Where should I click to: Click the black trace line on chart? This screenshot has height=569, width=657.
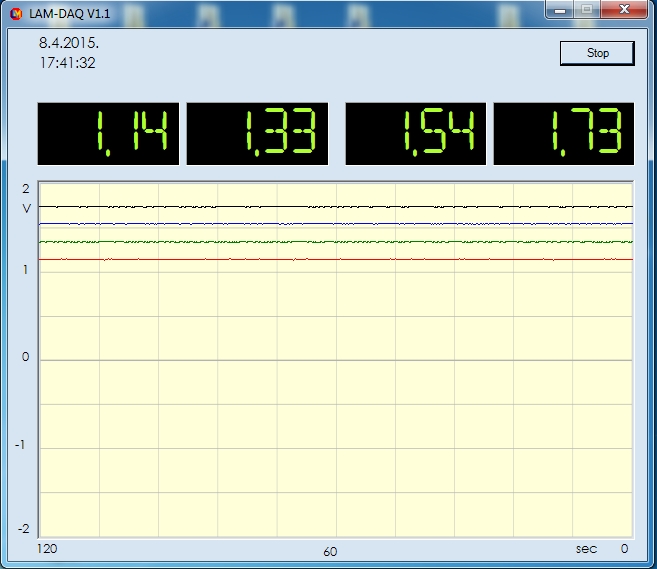tap(335, 206)
